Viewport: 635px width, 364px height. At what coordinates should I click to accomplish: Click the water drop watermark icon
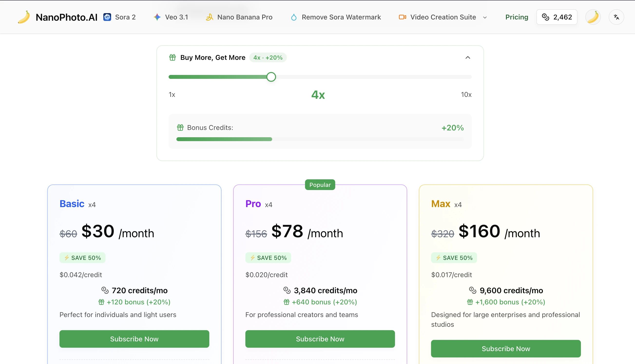click(294, 17)
